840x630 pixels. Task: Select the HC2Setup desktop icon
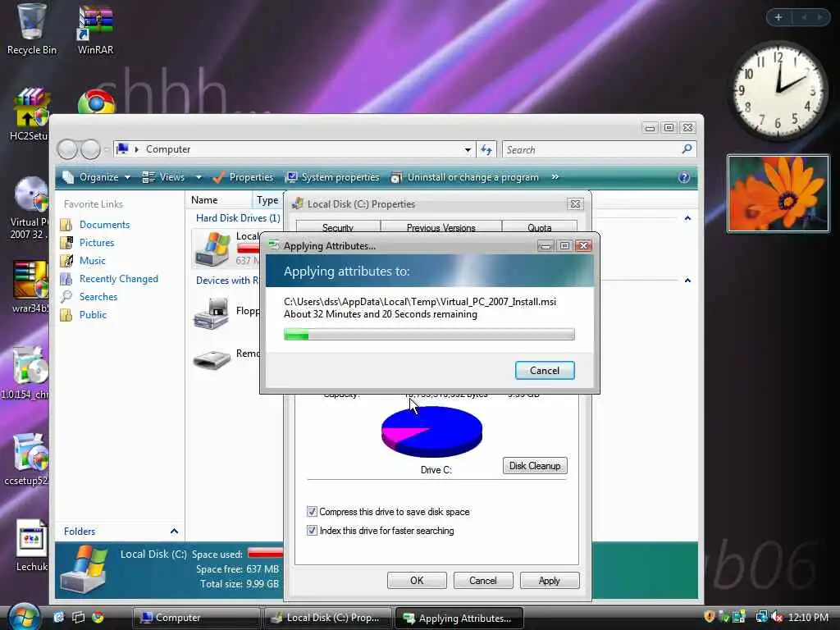click(30, 114)
